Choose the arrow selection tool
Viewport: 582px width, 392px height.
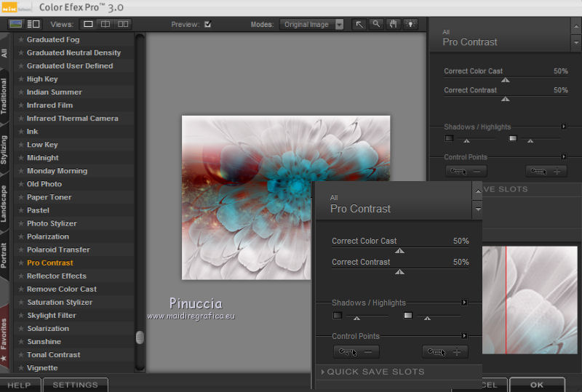pyautogui.click(x=359, y=25)
